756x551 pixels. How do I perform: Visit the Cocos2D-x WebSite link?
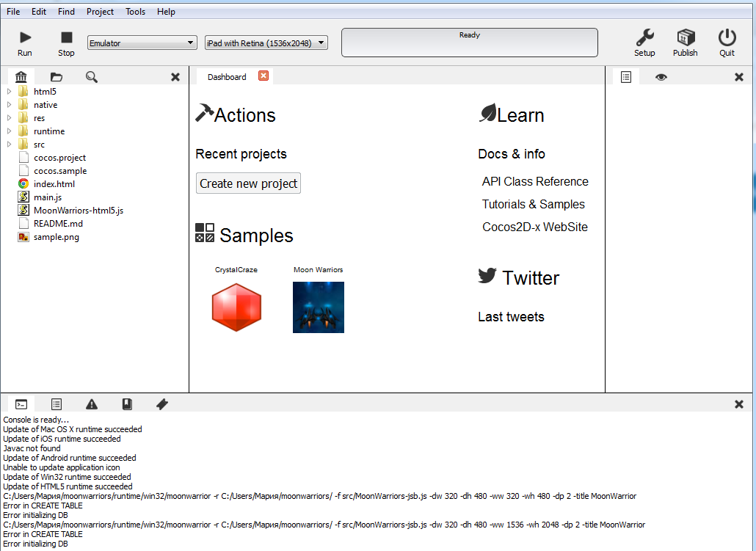[x=535, y=227]
